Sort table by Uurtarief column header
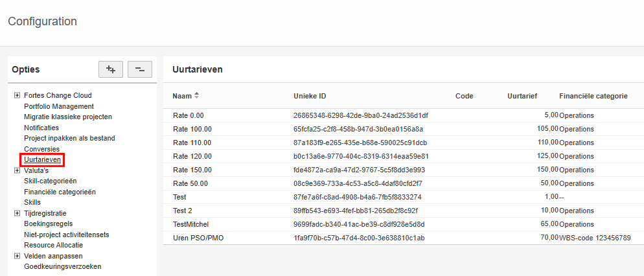644x276 pixels. (522, 96)
